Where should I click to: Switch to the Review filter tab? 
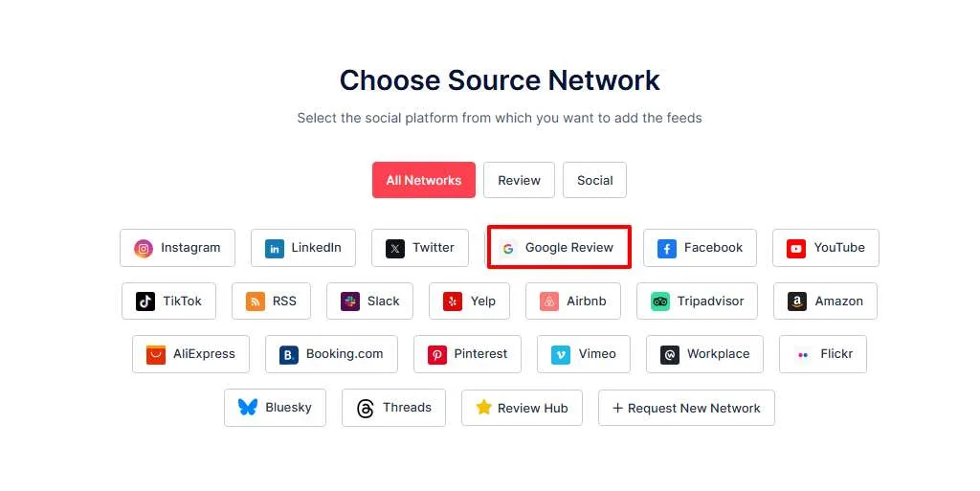(x=519, y=180)
